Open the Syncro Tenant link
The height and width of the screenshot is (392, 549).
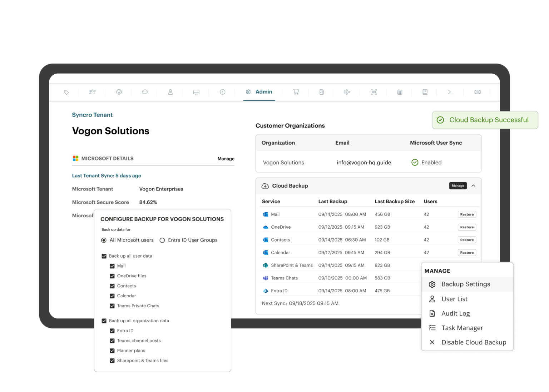(92, 115)
